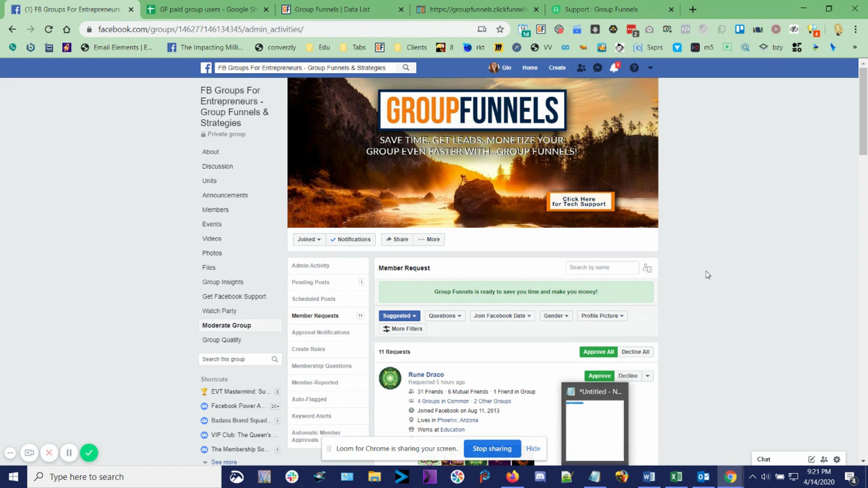
Task: Approve Rune Draco's member request
Action: (x=599, y=376)
